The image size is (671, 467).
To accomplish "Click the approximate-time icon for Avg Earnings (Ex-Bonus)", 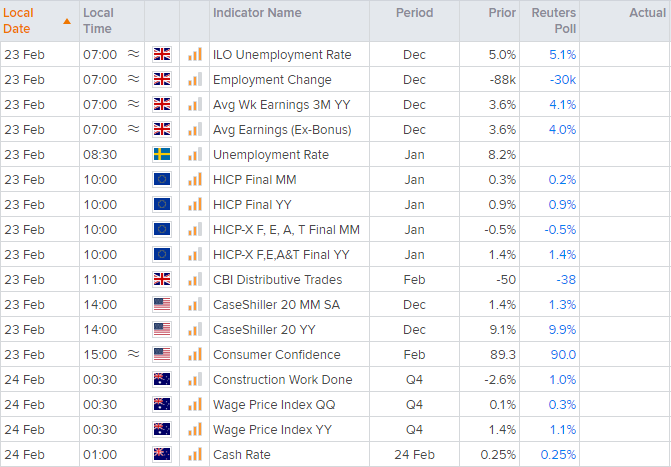I will (134, 130).
